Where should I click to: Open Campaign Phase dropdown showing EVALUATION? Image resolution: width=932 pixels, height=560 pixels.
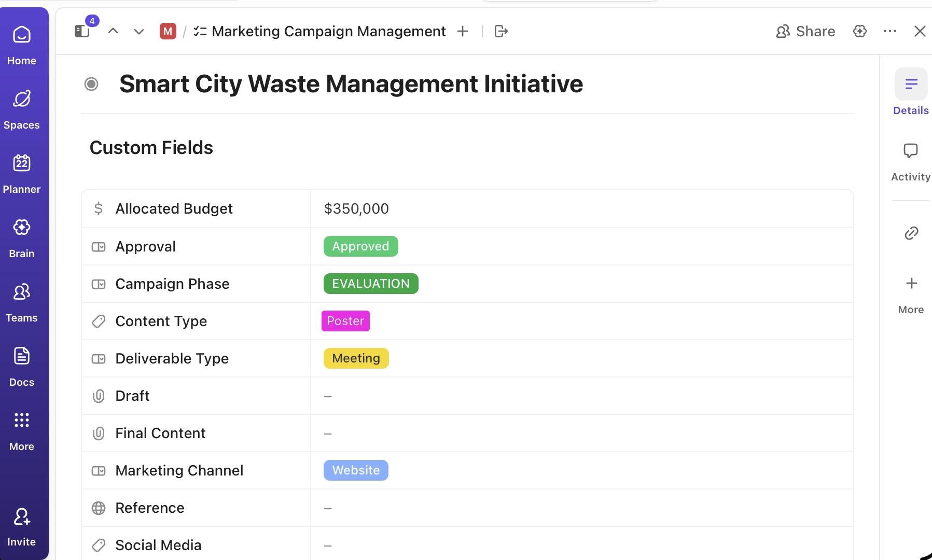click(x=370, y=284)
